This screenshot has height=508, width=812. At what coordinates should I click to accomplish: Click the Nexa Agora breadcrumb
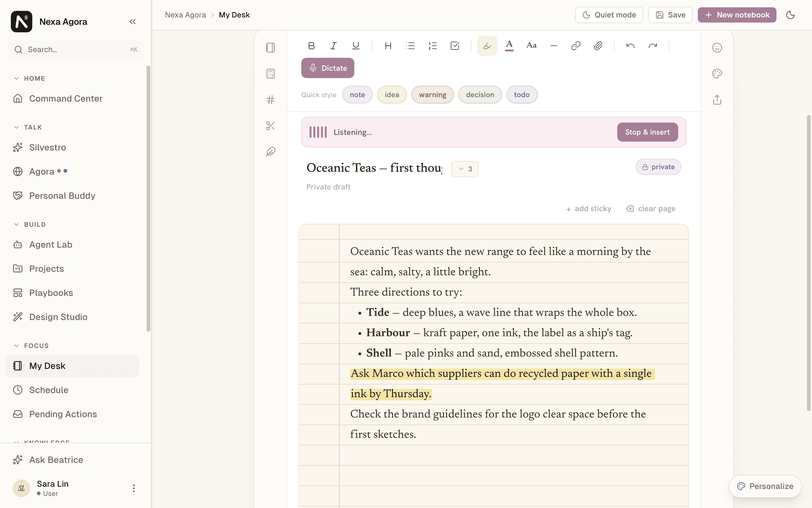185,15
